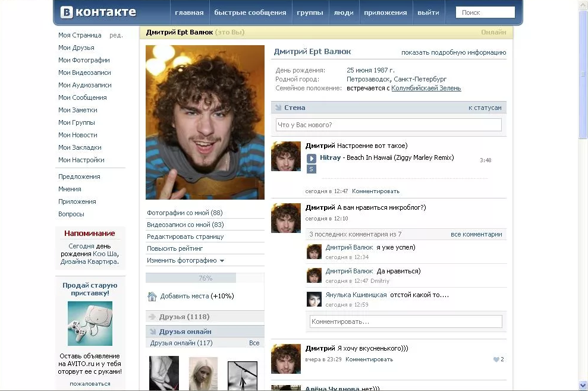Click the game console ad image
Image resolution: width=588 pixels, height=391 pixels.
point(90,323)
